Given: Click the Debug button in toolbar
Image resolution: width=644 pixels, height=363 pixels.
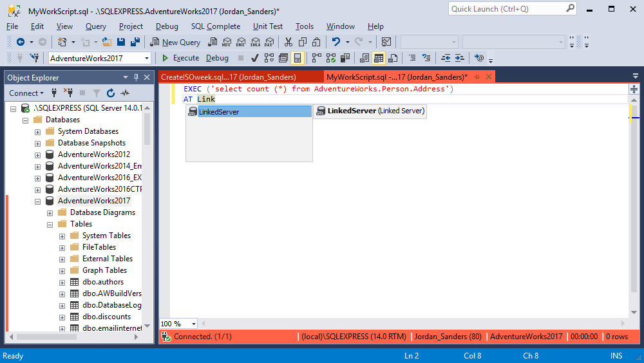Looking at the screenshot, I should [x=217, y=58].
